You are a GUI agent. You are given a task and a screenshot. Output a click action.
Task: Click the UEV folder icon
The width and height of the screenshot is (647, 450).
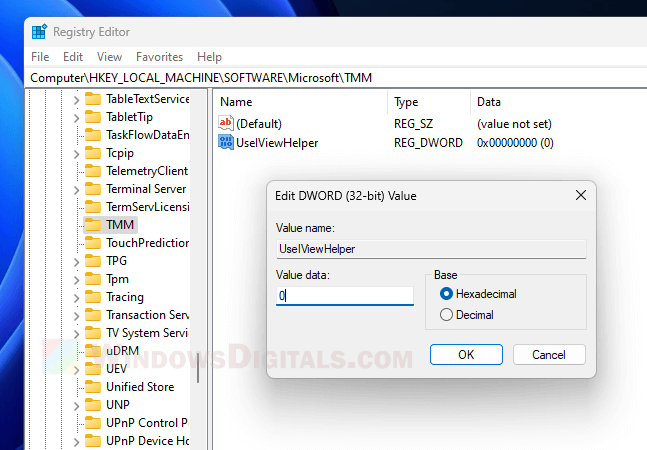click(x=93, y=369)
